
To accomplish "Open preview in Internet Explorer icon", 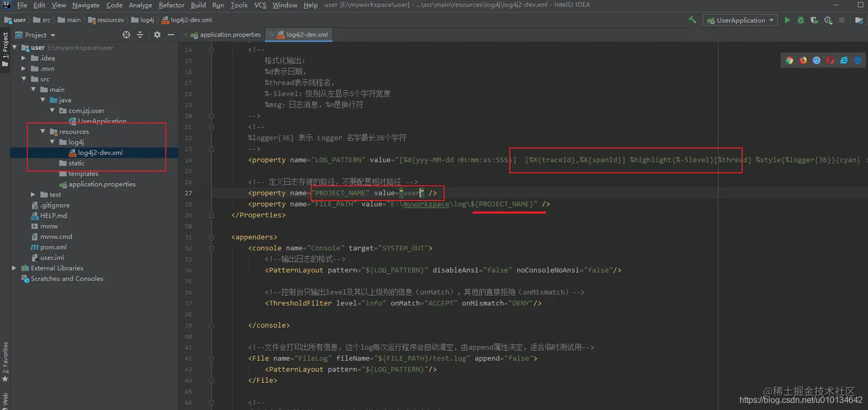I will click(844, 60).
